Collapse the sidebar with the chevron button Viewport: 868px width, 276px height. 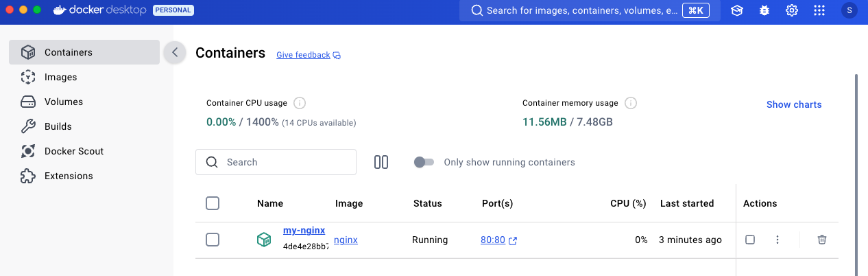pyautogui.click(x=175, y=52)
